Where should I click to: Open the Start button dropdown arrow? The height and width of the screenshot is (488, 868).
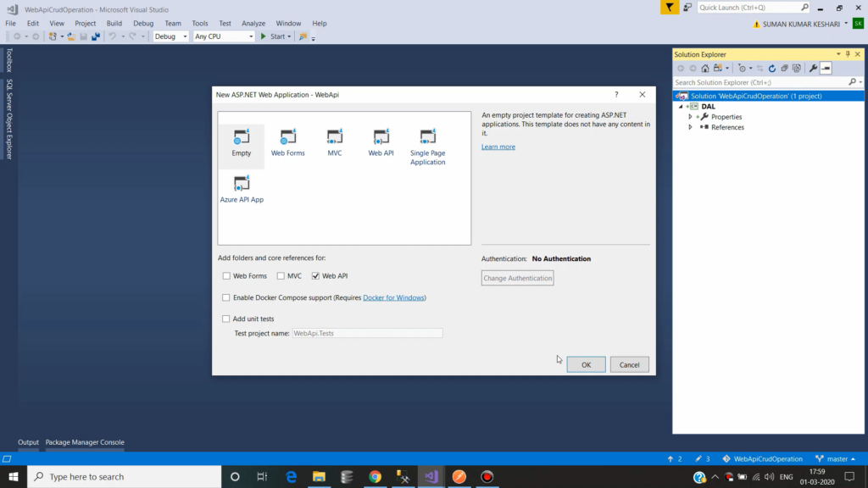(x=289, y=36)
